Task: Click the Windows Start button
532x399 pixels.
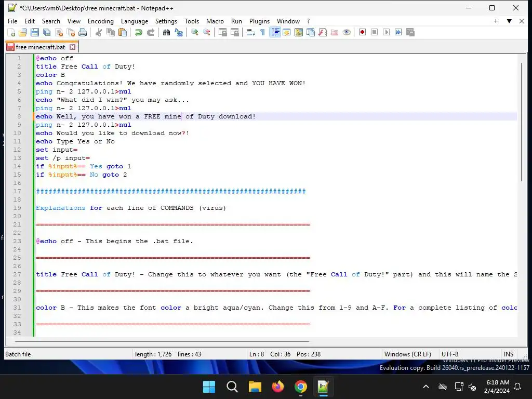Action: (x=209, y=387)
